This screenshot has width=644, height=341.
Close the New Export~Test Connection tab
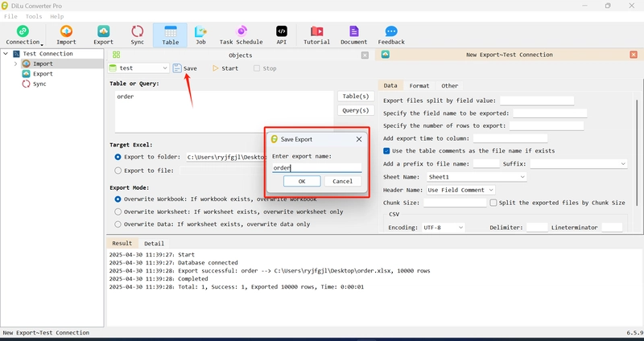pyautogui.click(x=634, y=55)
